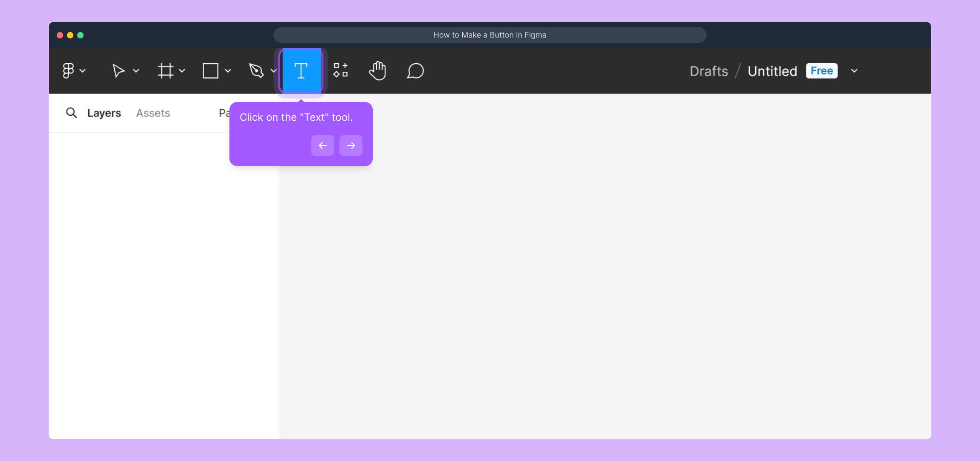Click the Untitled file name
980x461 pixels.
click(772, 71)
